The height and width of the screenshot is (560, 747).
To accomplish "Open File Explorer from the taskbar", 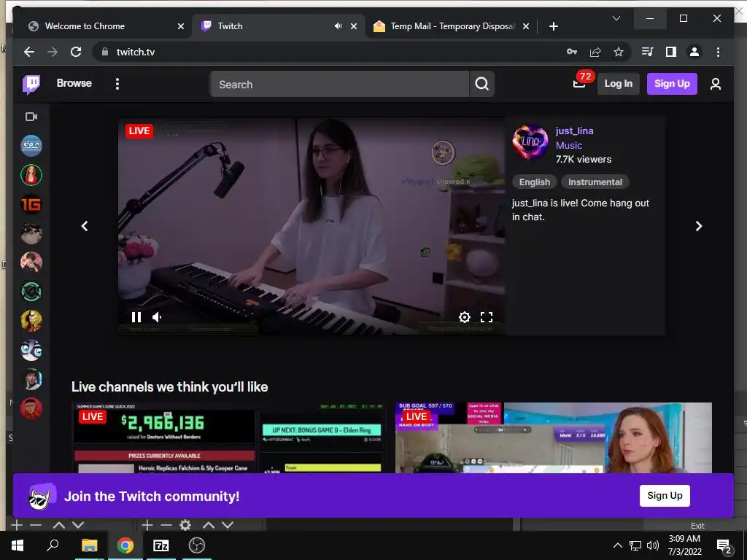I will point(89,545).
